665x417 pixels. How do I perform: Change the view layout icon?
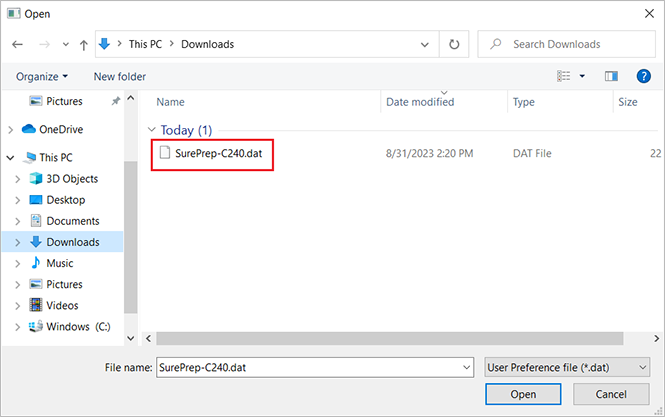[564, 76]
